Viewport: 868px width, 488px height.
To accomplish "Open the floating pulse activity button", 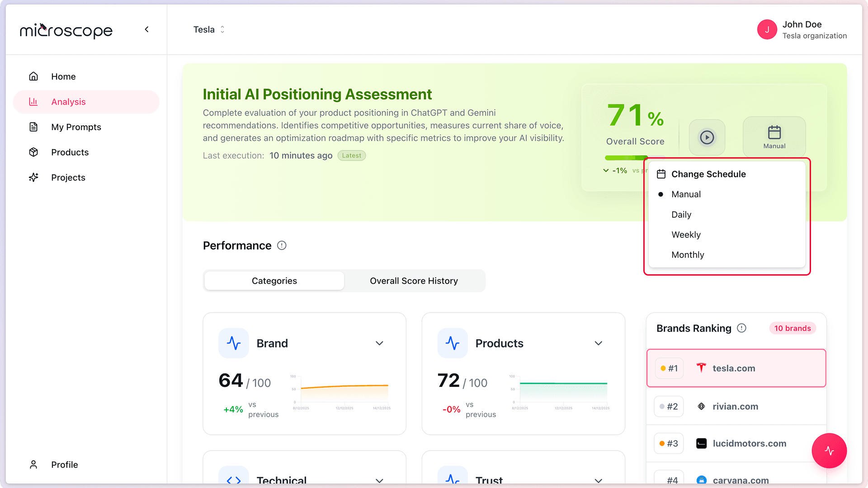I will [x=829, y=450].
